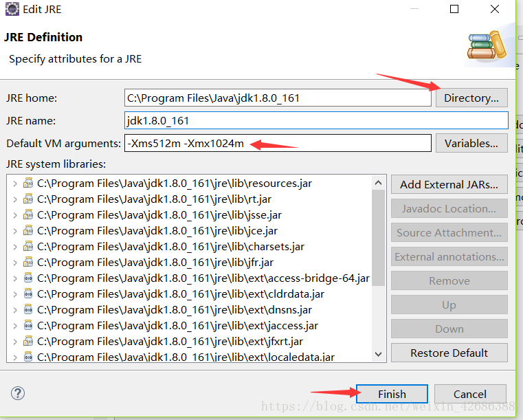Confirm with the Finish button
This screenshot has height=420, width=523.
click(x=392, y=394)
